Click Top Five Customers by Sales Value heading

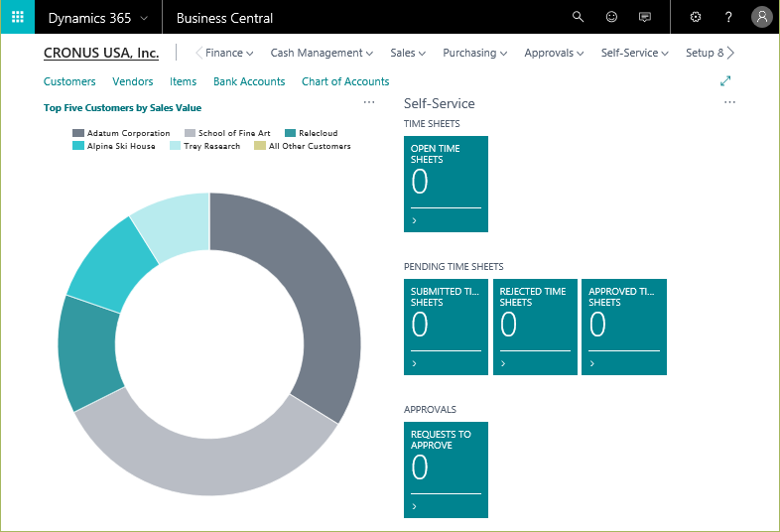(x=122, y=108)
